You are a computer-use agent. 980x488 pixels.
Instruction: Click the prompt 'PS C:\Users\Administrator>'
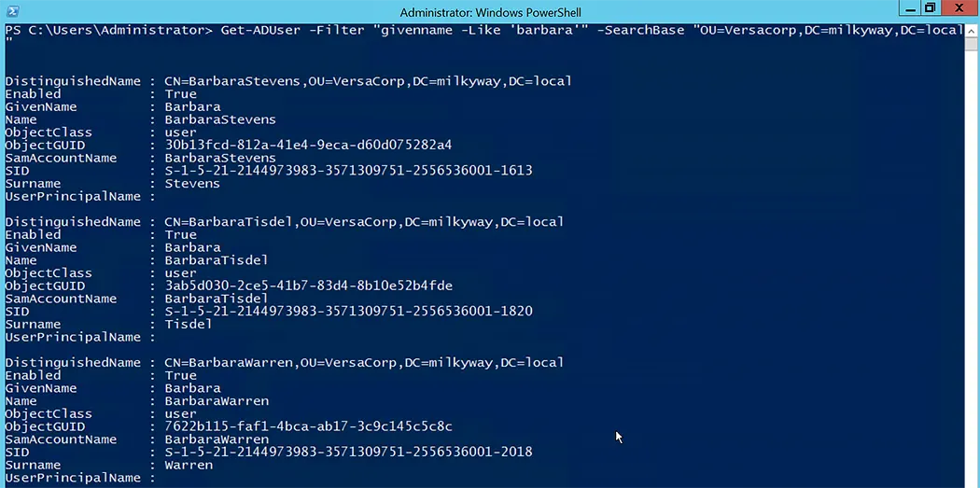[109, 31]
